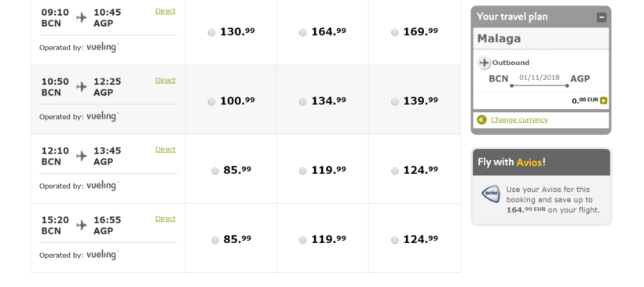Screen dimensions: 644x287
Task: Select 124.99 fare for 12:10 flight
Action: [x=395, y=172]
